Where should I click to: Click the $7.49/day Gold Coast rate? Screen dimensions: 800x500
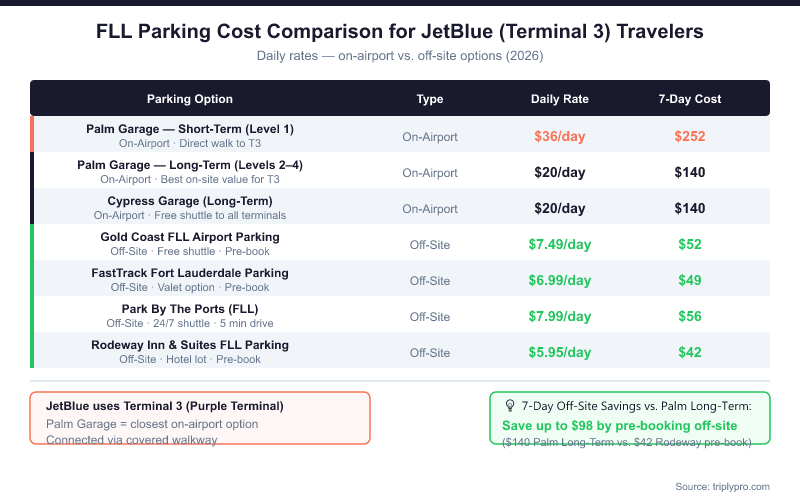click(560, 244)
